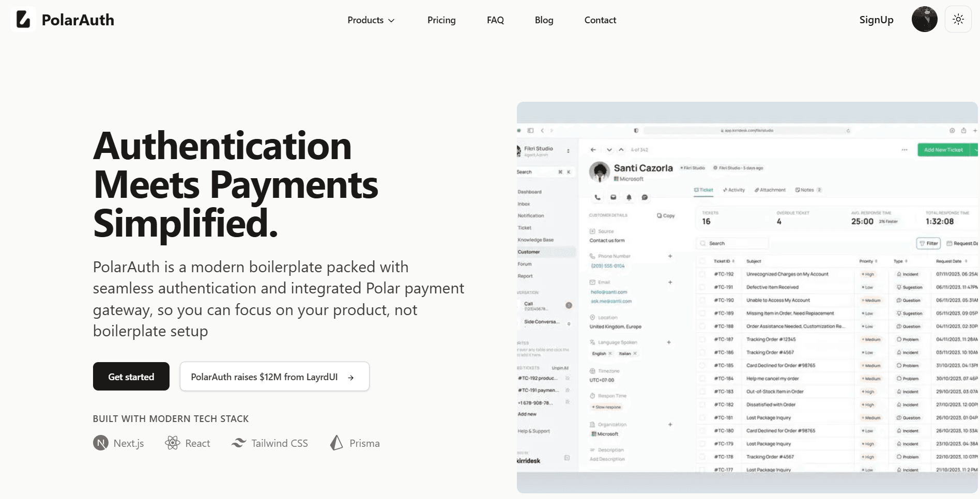Viewport: 980px width, 499px height.
Task: Select the phone icon under Santi Cazorla
Action: click(598, 197)
